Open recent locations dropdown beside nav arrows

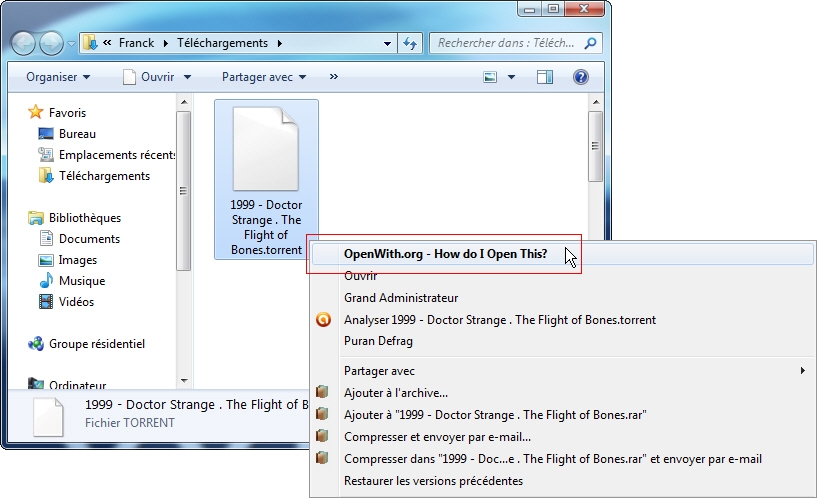tap(71, 44)
